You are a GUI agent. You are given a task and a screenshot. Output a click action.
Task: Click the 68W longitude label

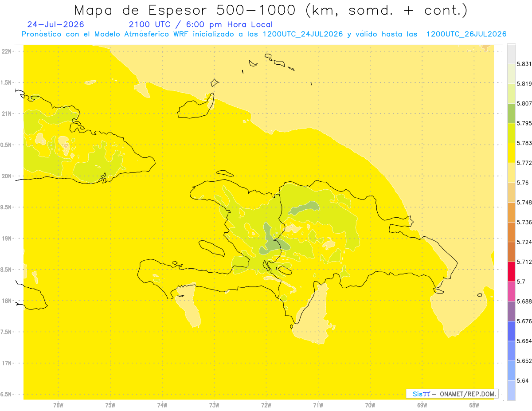pyautogui.click(x=474, y=405)
